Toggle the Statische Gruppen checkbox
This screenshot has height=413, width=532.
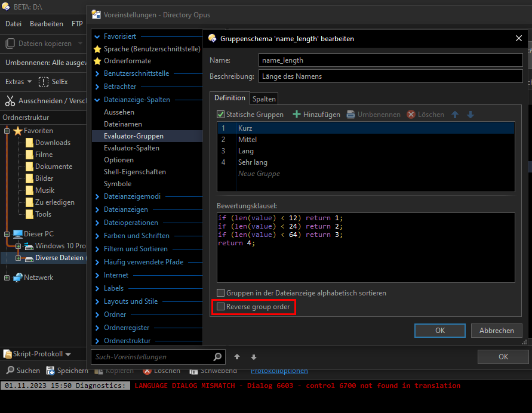220,115
